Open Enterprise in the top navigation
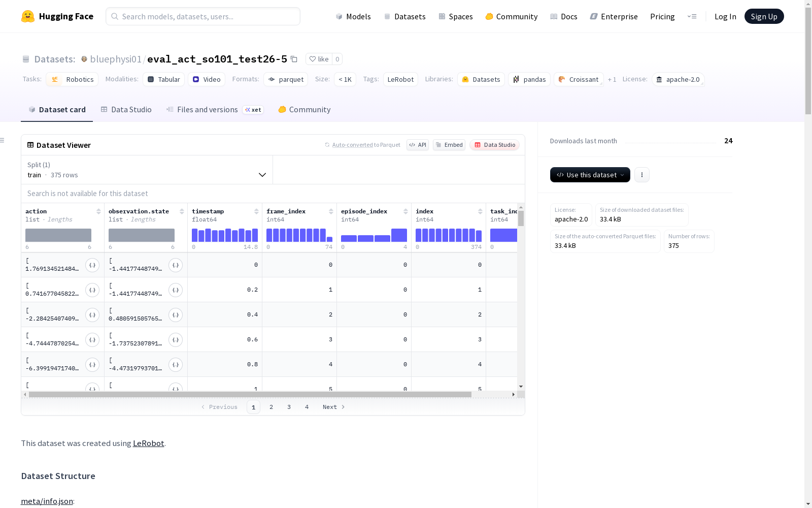The image size is (812, 508). point(614,16)
